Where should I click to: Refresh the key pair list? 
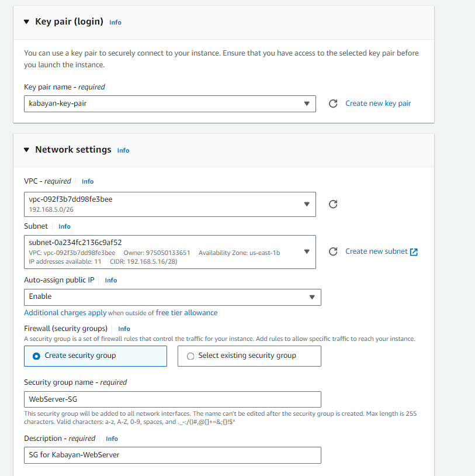(333, 104)
